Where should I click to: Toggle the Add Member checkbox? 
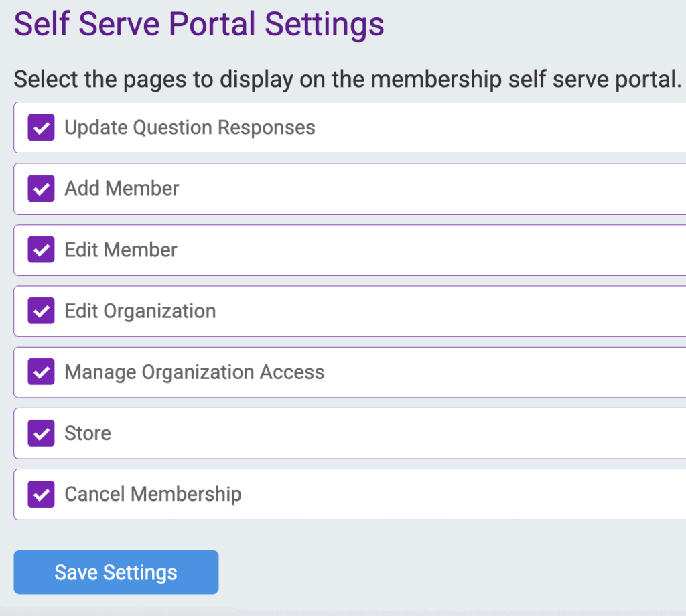[41, 189]
